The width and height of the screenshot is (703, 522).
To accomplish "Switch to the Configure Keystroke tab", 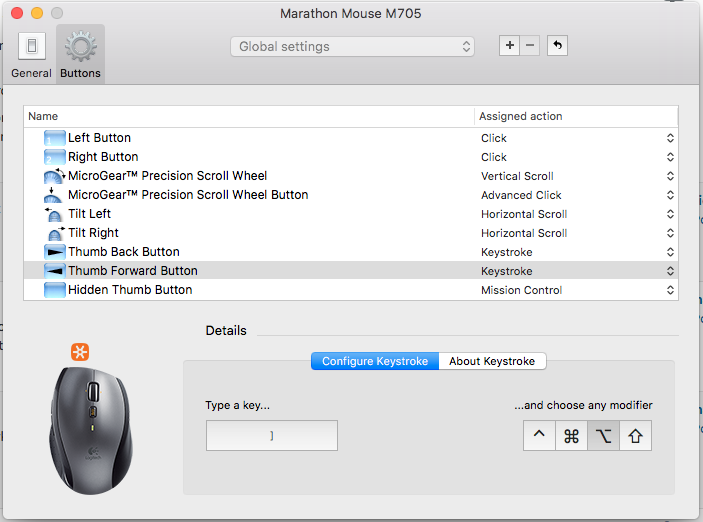I will click(375, 361).
